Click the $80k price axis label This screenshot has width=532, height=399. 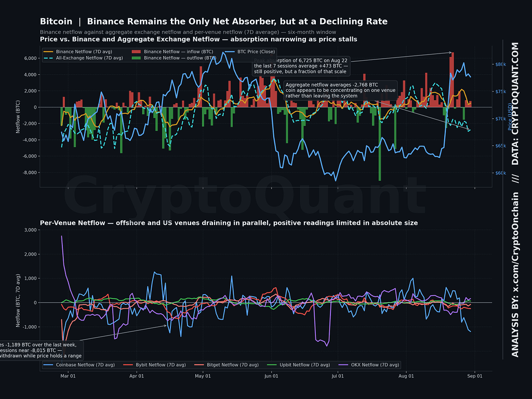click(x=500, y=64)
